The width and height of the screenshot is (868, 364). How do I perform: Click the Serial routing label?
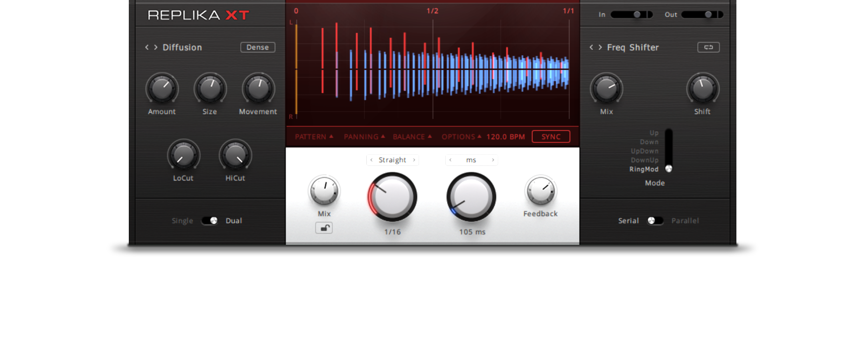(x=629, y=221)
